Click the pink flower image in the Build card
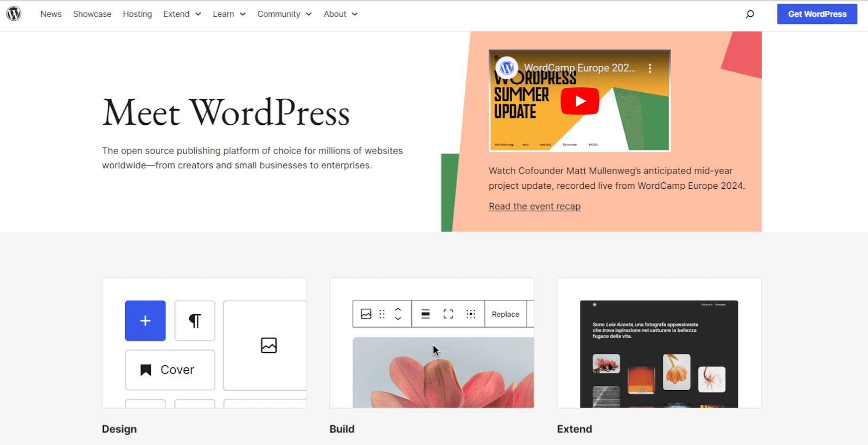868x445 pixels. point(443,372)
